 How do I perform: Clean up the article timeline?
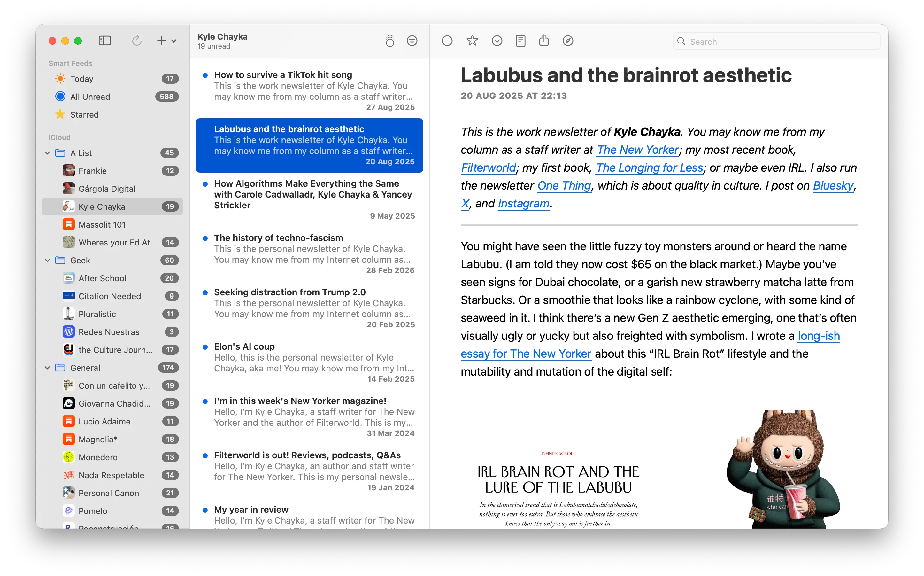click(390, 41)
